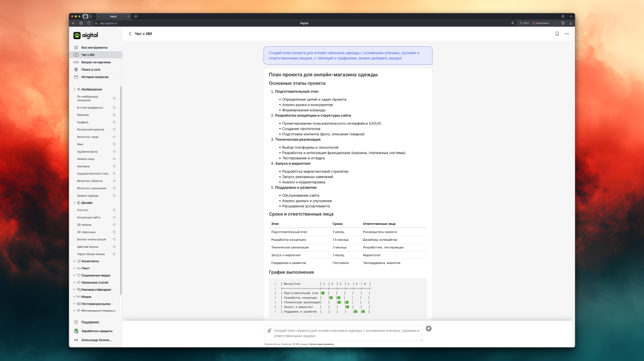This screenshot has height=361, width=644.
Task: Click the 125 % zoom indicator
Action: pyautogui.click(x=524, y=23)
